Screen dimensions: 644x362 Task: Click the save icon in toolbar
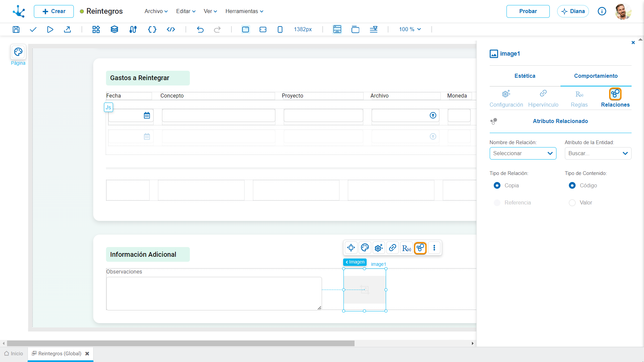click(x=16, y=29)
